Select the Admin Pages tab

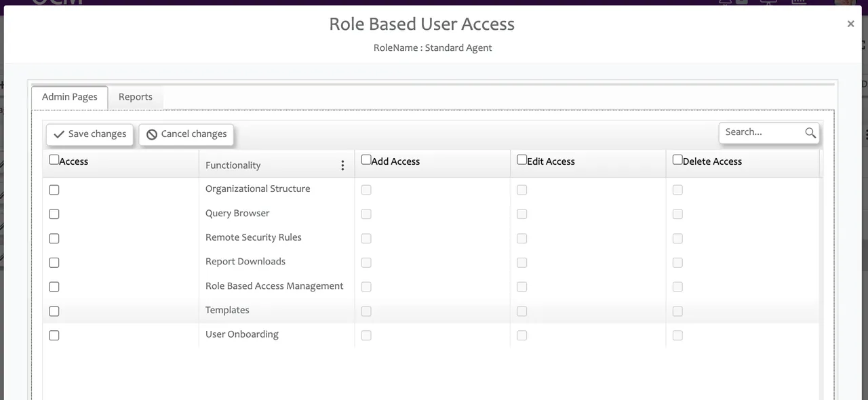click(70, 97)
